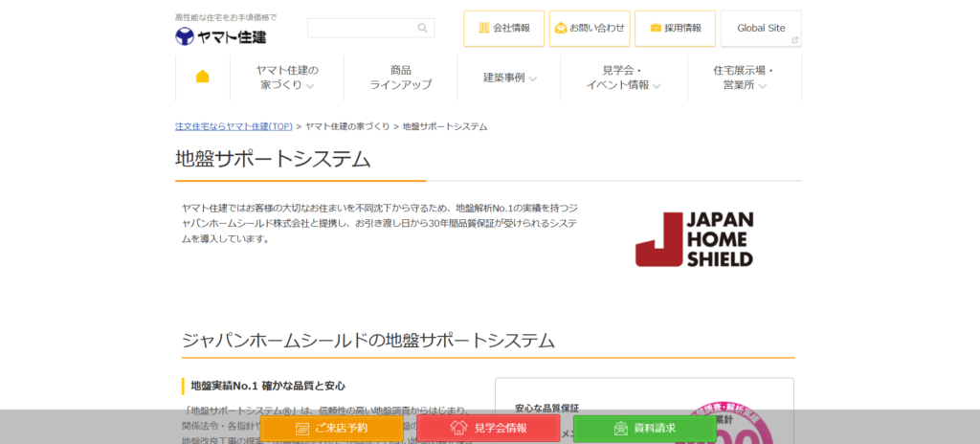980x444 pixels.
Task: Click the yellow home icon
Action: coord(203,77)
